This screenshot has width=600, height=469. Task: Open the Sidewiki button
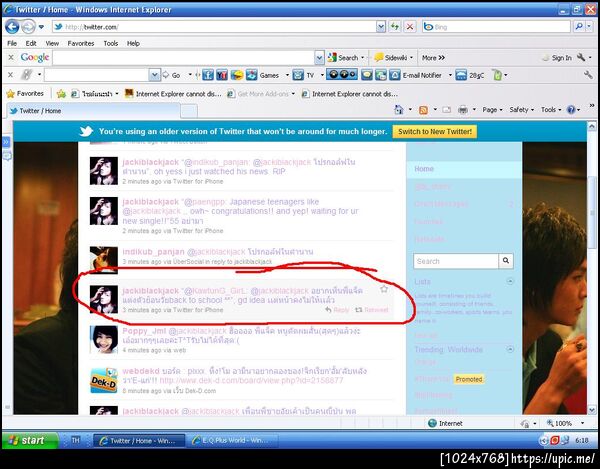click(x=391, y=58)
